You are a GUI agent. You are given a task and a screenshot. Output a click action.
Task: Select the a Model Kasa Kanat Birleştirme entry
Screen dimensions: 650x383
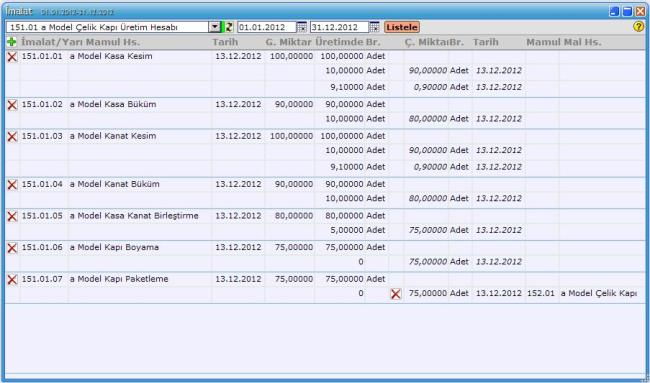[134, 216]
